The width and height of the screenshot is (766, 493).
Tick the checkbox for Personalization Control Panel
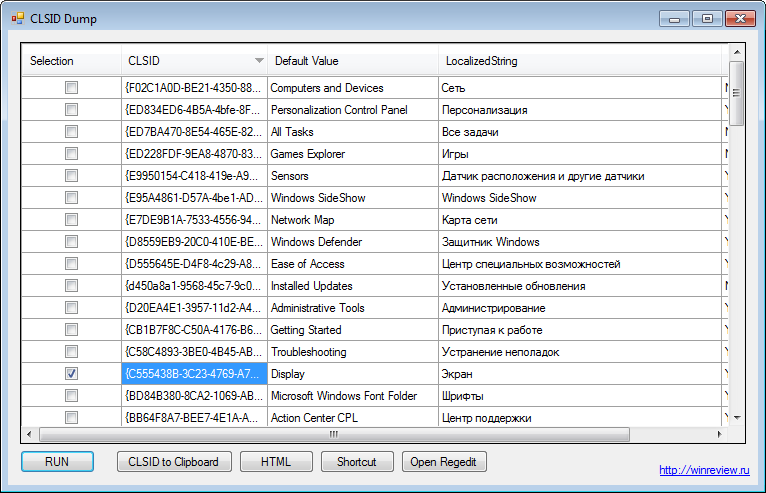tap(71, 109)
